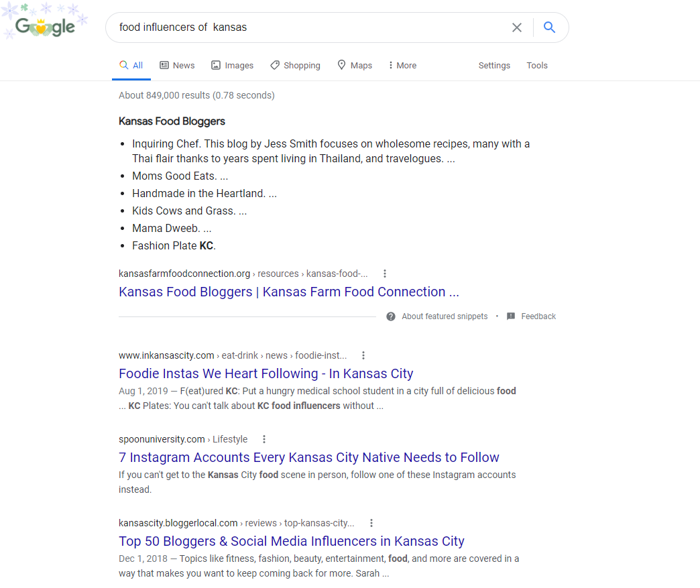The image size is (700, 588).
Task: Click the About featured snippets question icon
Action: tap(391, 316)
